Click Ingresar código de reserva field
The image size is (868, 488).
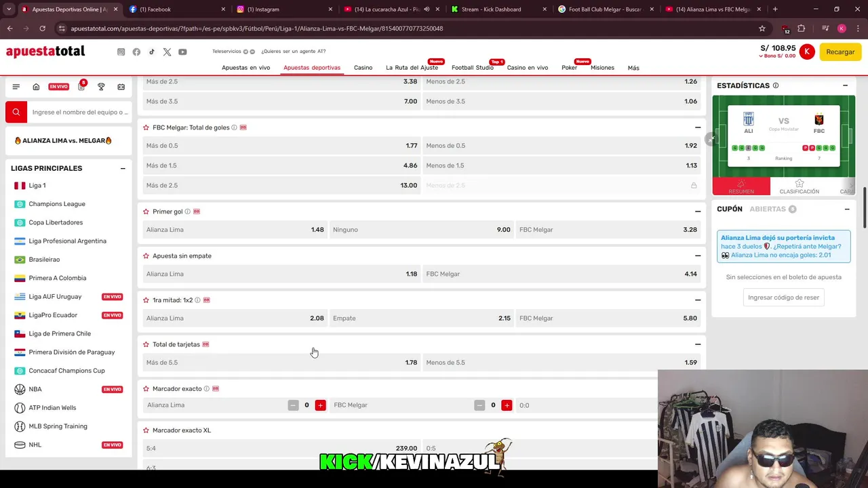783,298
